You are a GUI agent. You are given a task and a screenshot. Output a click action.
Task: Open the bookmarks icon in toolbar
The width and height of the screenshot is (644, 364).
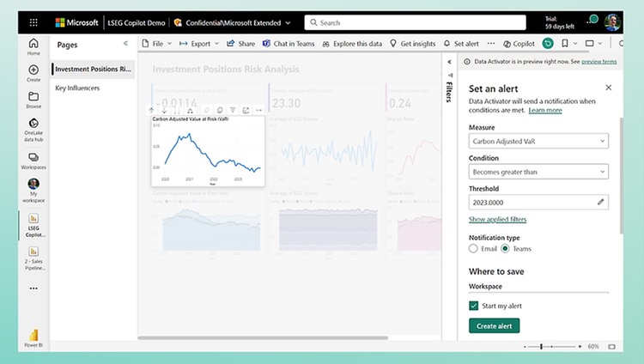(x=565, y=43)
